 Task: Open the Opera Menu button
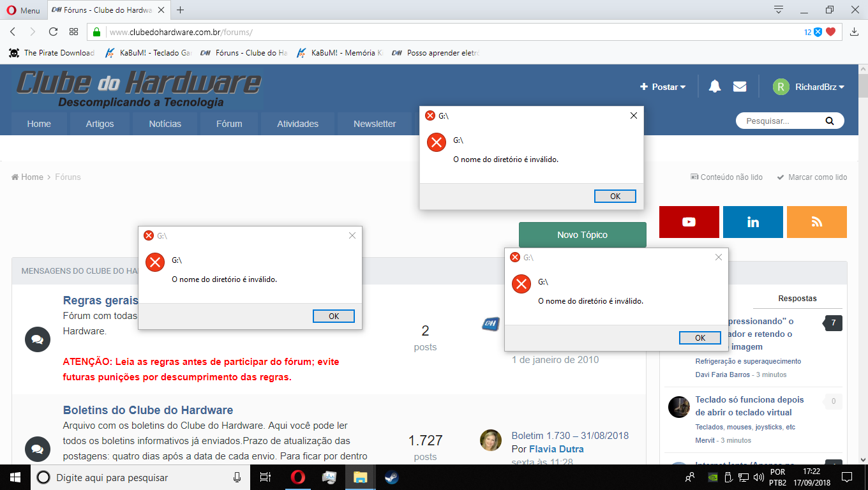[x=23, y=10]
